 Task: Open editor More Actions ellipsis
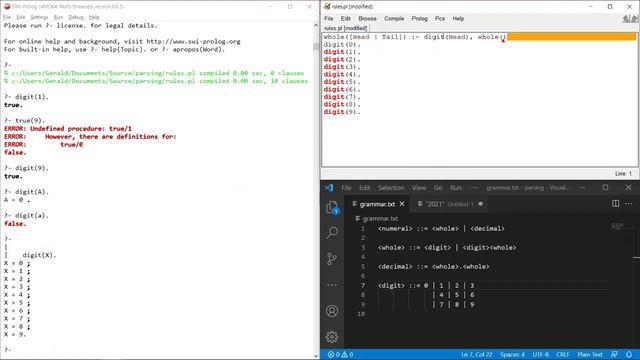point(628,203)
